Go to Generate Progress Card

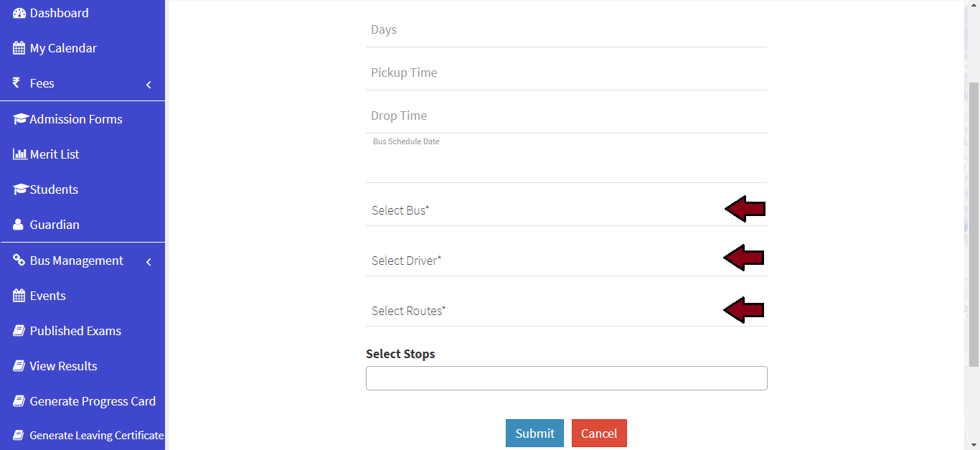(x=92, y=401)
